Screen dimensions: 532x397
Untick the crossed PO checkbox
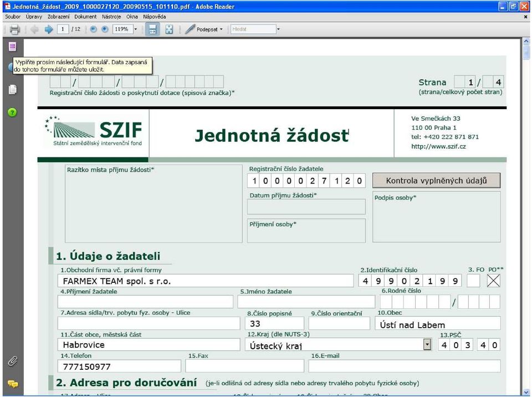point(494,281)
